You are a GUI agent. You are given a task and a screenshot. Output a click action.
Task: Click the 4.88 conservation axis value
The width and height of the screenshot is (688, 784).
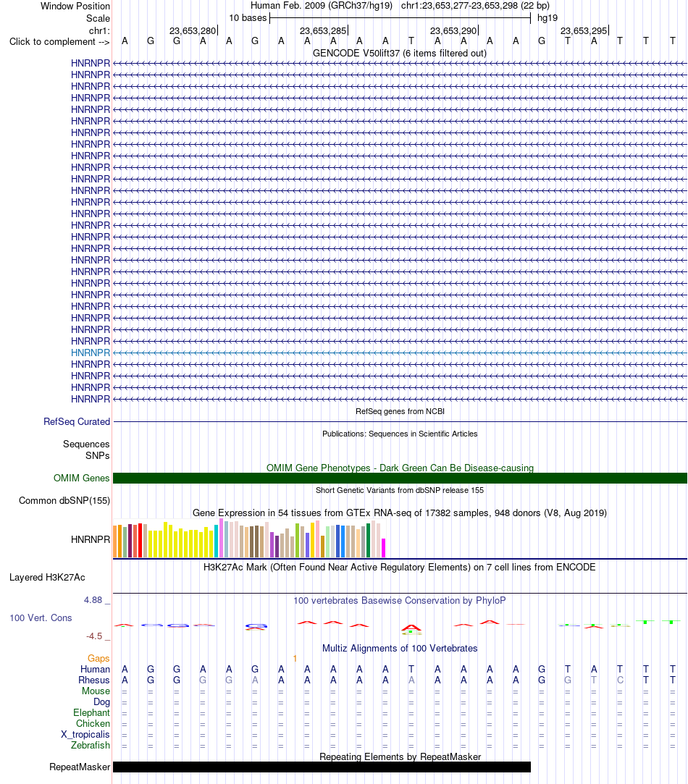(93, 600)
